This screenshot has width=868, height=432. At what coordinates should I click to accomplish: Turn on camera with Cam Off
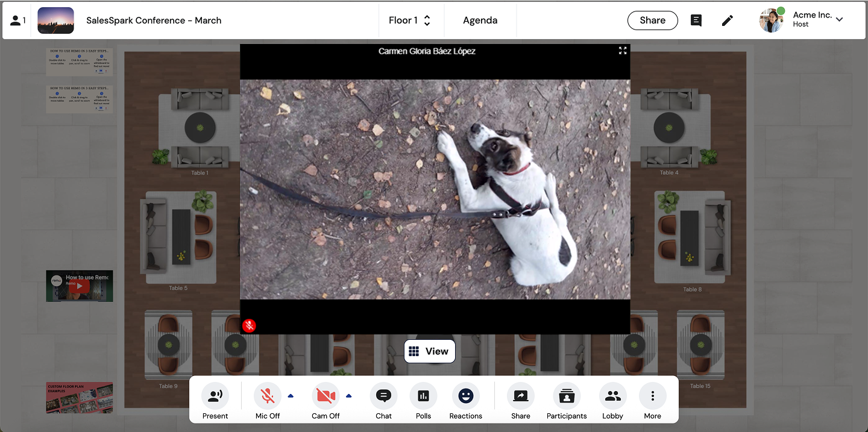click(325, 396)
